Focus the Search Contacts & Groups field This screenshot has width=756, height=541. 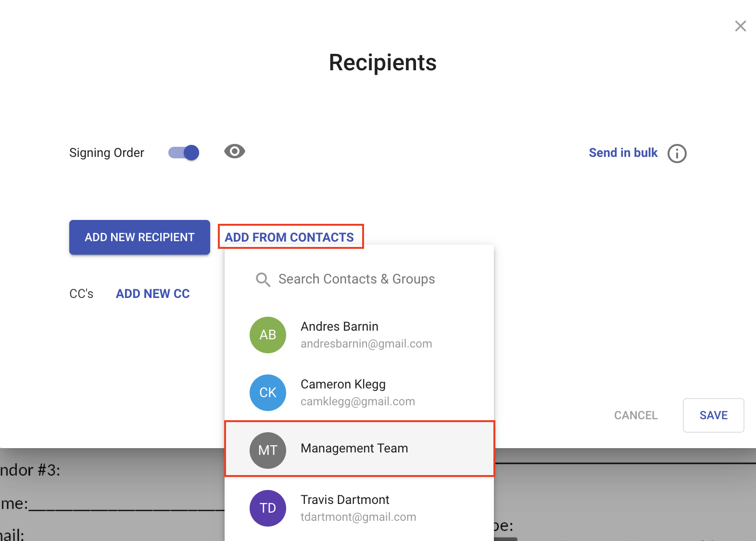pyautogui.click(x=357, y=279)
